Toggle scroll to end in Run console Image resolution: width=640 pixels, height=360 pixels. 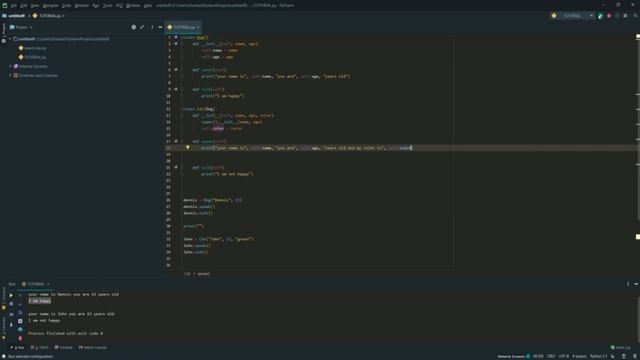click(20, 321)
